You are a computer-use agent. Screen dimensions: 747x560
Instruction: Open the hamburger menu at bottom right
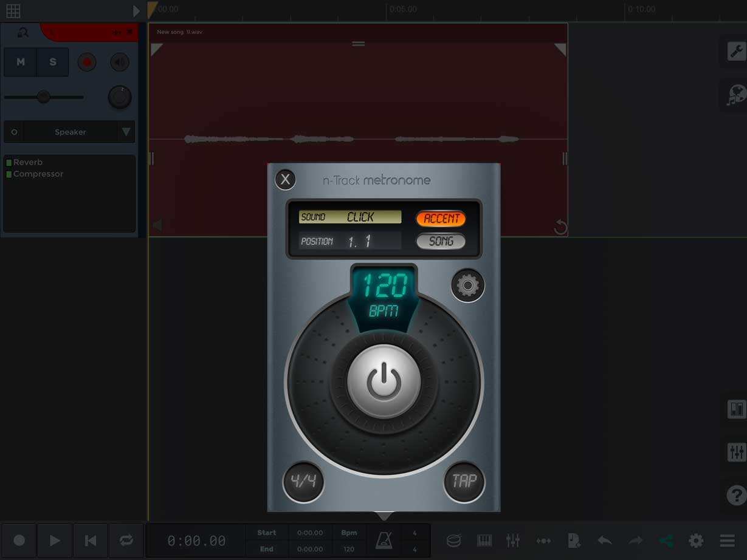click(x=726, y=540)
